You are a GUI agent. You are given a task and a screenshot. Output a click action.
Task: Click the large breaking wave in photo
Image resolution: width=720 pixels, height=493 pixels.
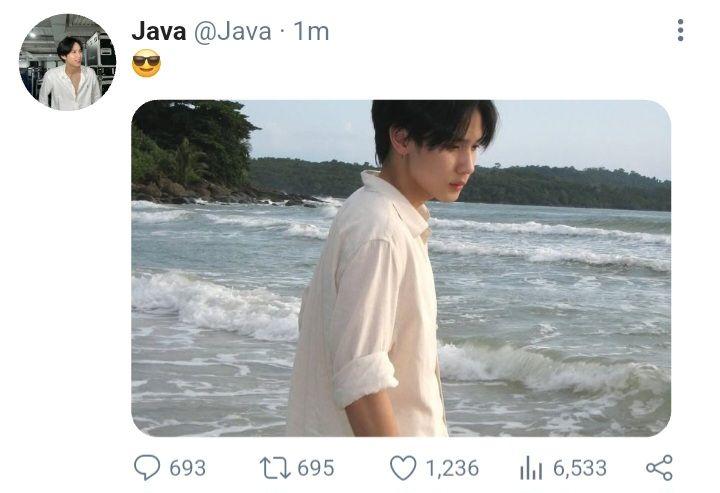(x=216, y=305)
